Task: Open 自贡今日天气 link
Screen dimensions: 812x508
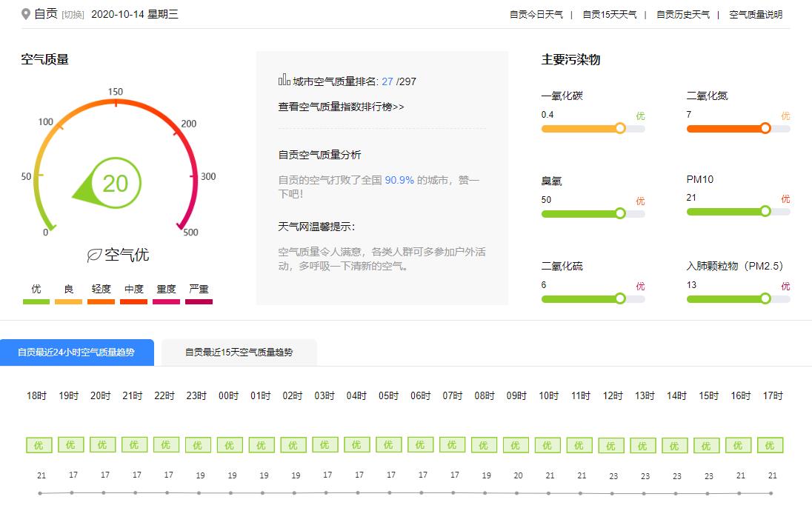Action: pyautogui.click(x=536, y=15)
